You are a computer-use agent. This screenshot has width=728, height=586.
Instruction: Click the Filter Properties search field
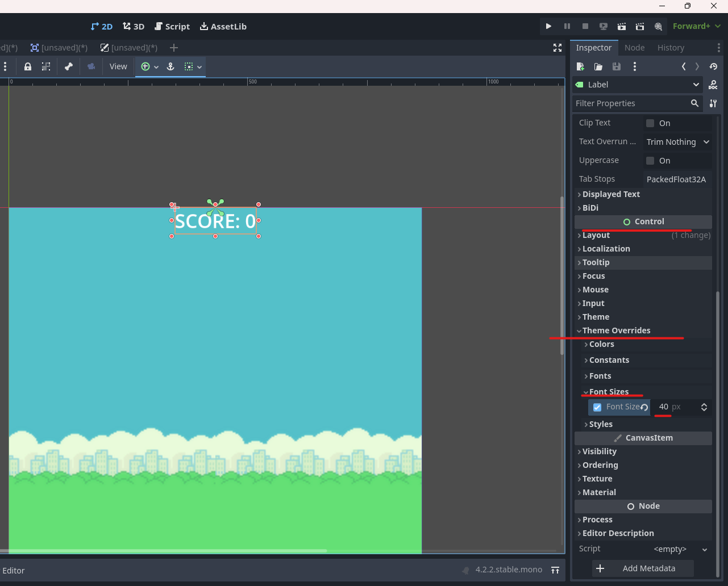630,103
